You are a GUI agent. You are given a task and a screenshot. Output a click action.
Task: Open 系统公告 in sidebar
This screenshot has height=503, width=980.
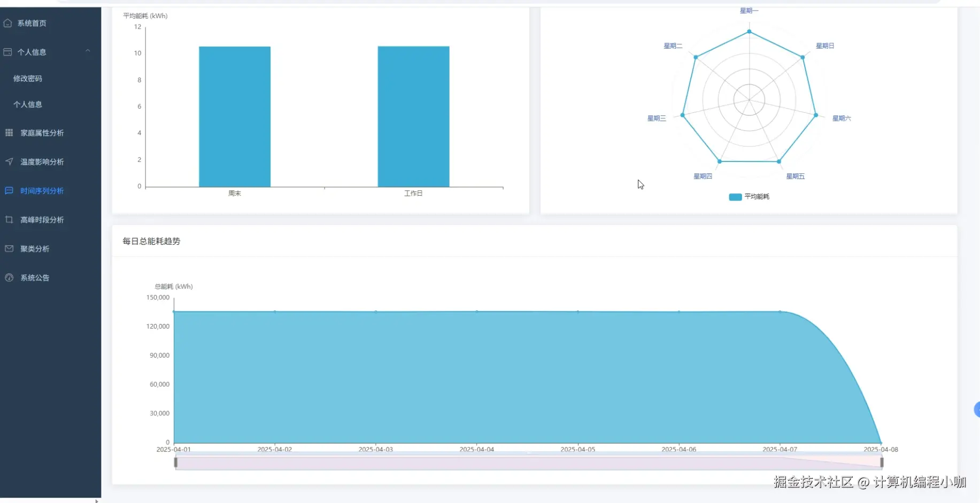tap(51, 277)
